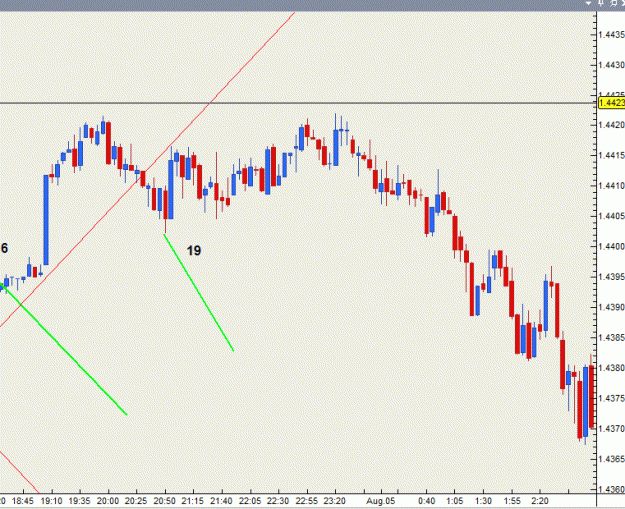This screenshot has width=625, height=509.
Task: Click the Aug.05 date axis label
Action: pyautogui.click(x=380, y=501)
